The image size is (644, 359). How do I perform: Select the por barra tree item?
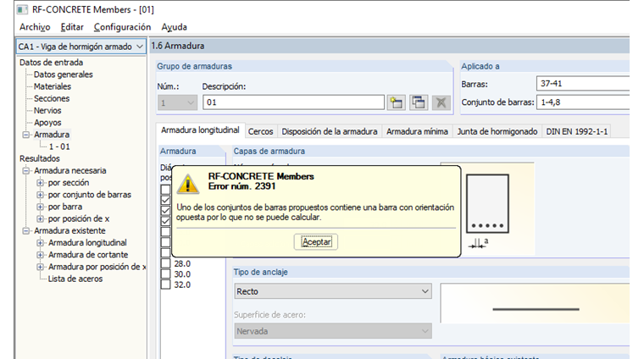[65, 207]
